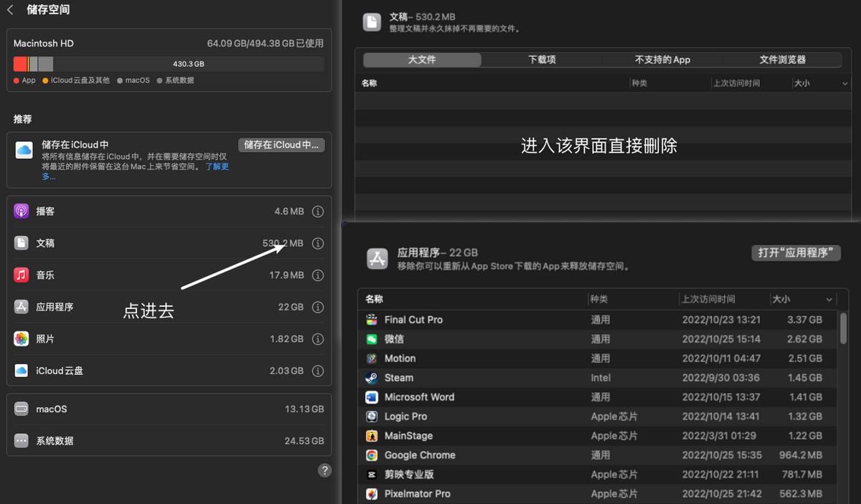
Task: Switch to the 文件浏览器 tab
Action: pos(782,60)
